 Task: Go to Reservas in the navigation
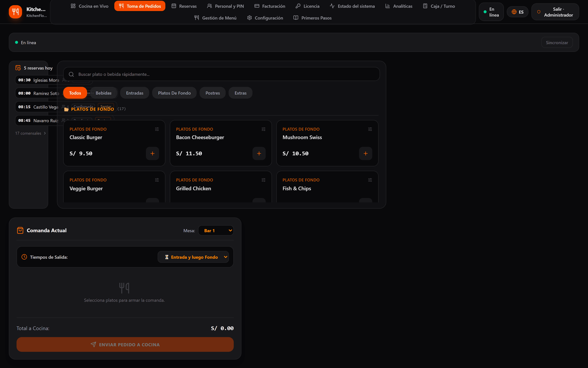point(184,6)
